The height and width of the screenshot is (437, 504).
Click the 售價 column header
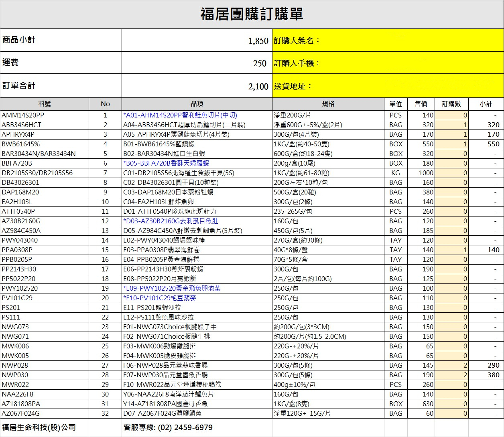[x=421, y=104]
